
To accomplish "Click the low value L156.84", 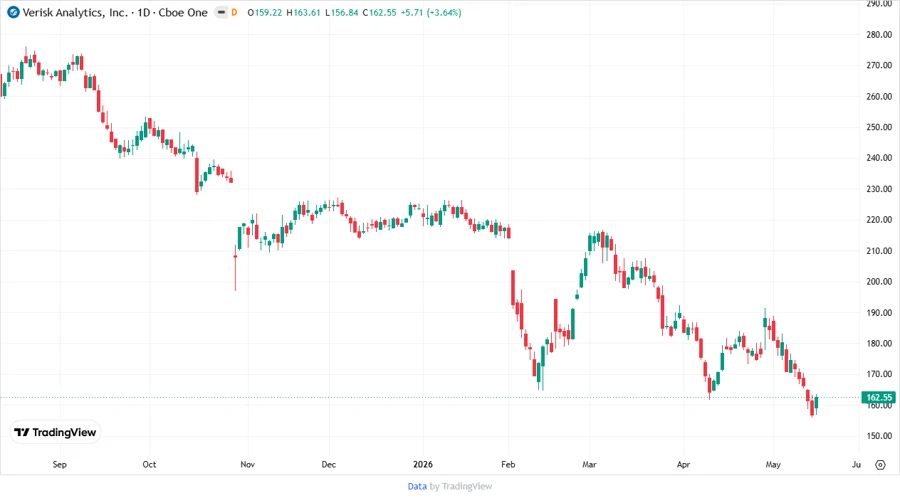I will point(342,12).
